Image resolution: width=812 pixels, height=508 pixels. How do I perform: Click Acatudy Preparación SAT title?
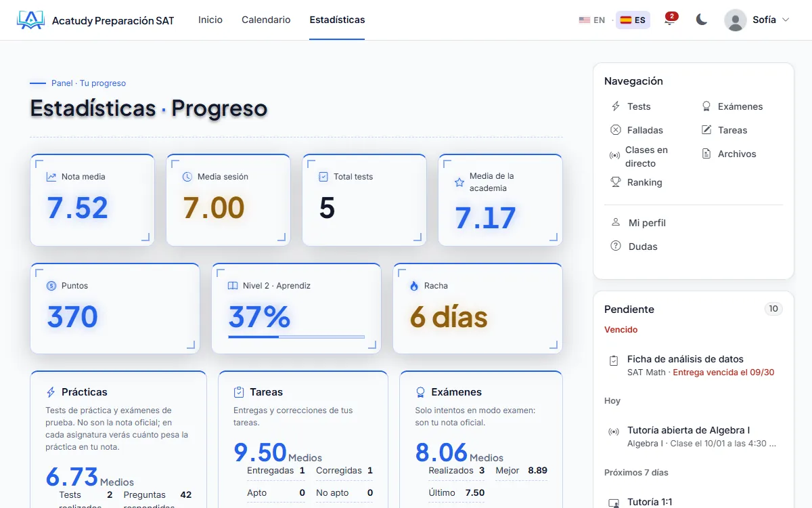point(113,20)
